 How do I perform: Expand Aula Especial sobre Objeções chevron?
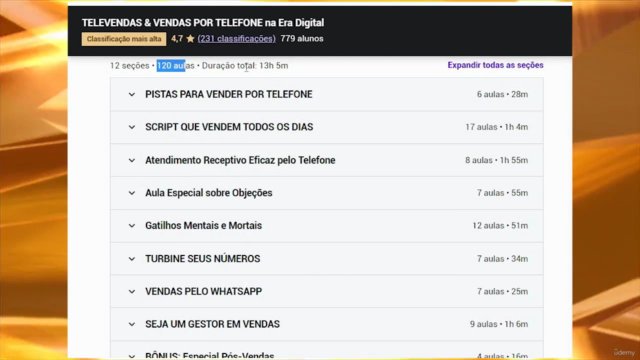click(x=131, y=193)
